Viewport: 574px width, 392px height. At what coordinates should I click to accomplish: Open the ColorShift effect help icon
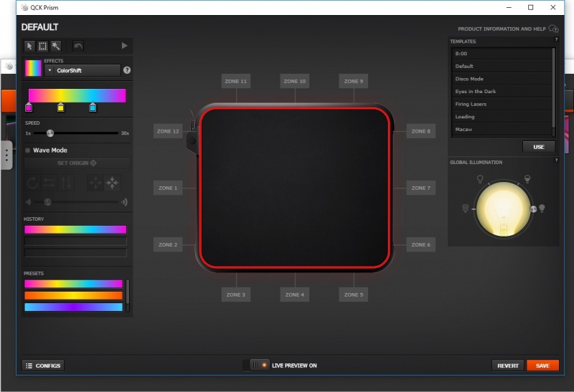(x=127, y=70)
